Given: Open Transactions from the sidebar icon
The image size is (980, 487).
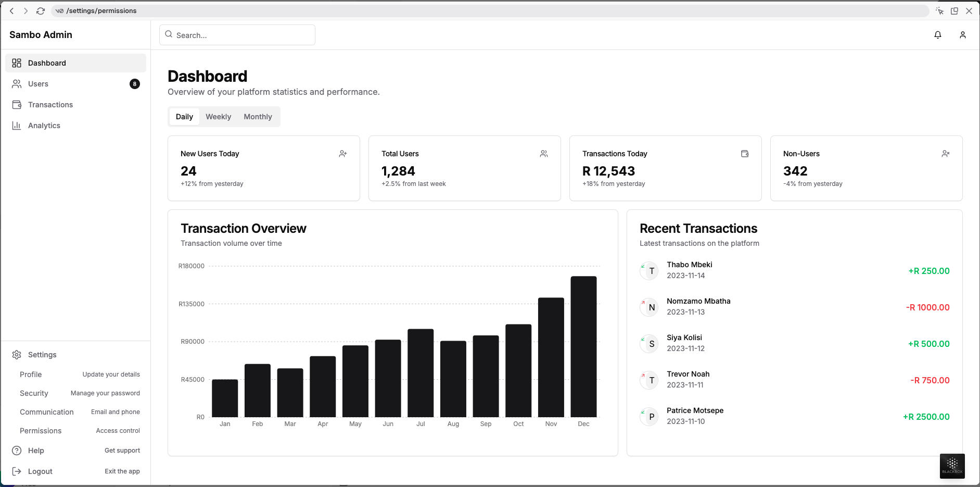Looking at the screenshot, I should pyautogui.click(x=16, y=104).
